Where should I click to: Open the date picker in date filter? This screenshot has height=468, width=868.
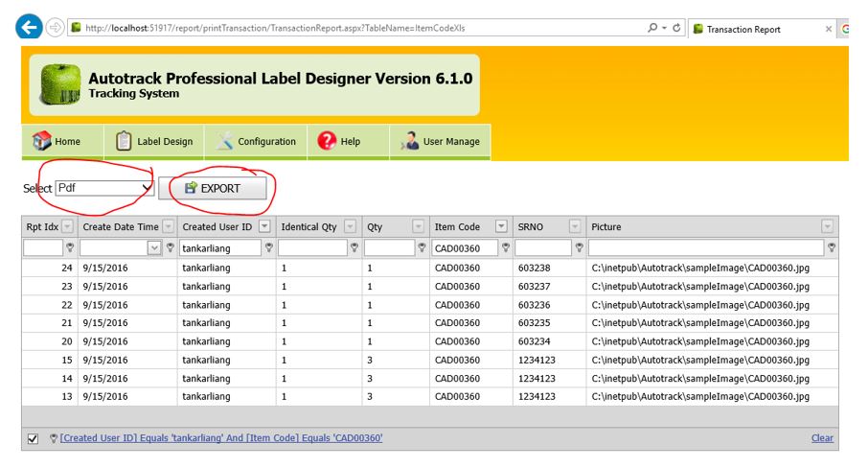point(154,248)
